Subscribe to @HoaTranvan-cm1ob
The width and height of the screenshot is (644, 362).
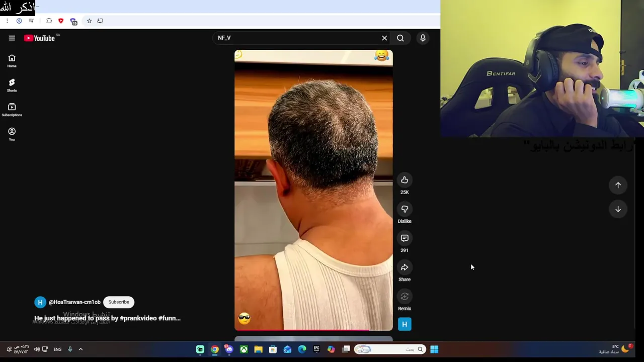tap(119, 302)
